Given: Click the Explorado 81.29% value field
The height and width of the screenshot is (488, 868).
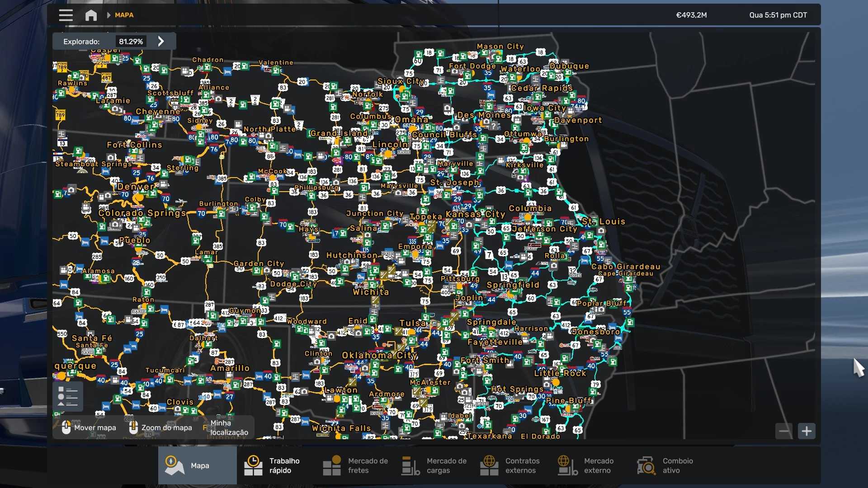Looking at the screenshot, I should coord(131,42).
